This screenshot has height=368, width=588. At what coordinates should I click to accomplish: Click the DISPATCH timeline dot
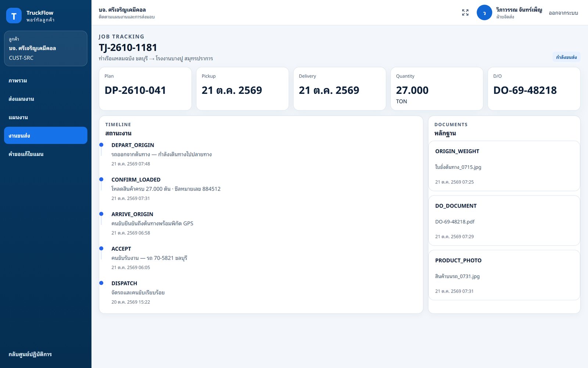point(101,283)
